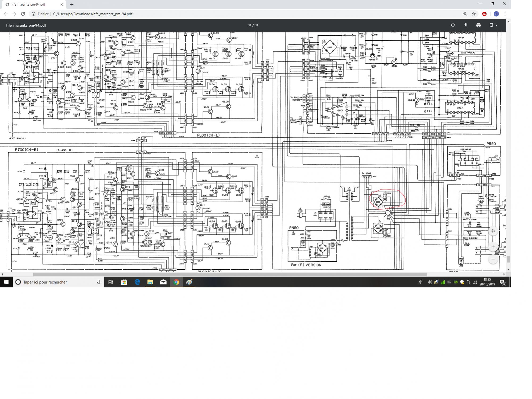This screenshot has width=532, height=399.
Task: Print the PDF document
Action: click(x=479, y=25)
